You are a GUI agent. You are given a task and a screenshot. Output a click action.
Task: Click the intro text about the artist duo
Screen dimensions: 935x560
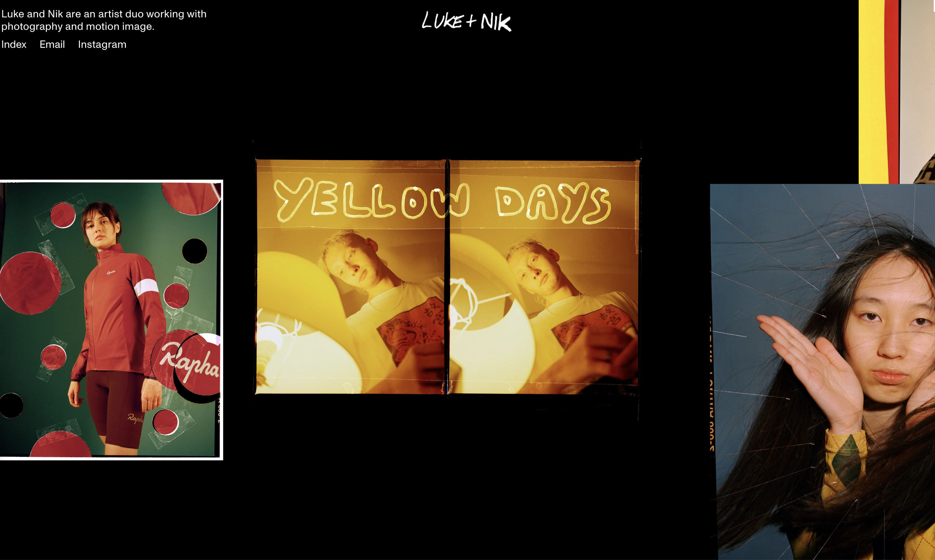[104, 20]
